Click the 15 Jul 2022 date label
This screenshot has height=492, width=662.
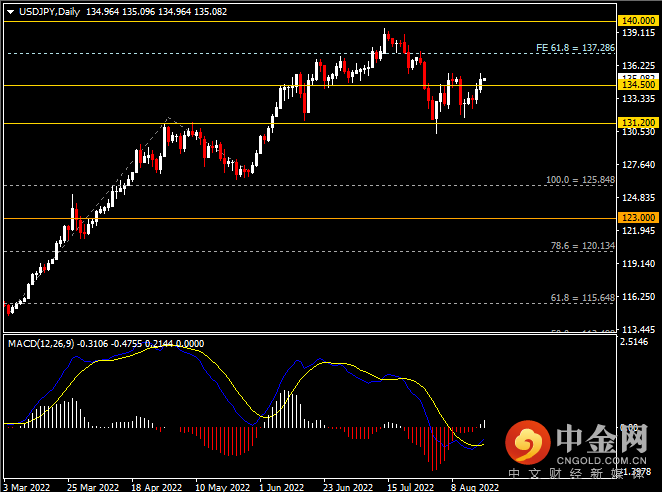[x=410, y=487]
